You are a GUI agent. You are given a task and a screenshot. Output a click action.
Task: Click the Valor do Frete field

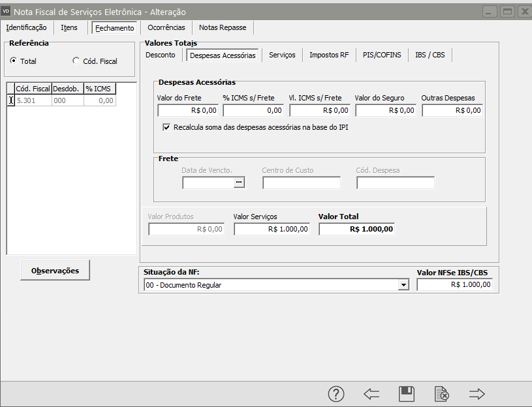187,110
